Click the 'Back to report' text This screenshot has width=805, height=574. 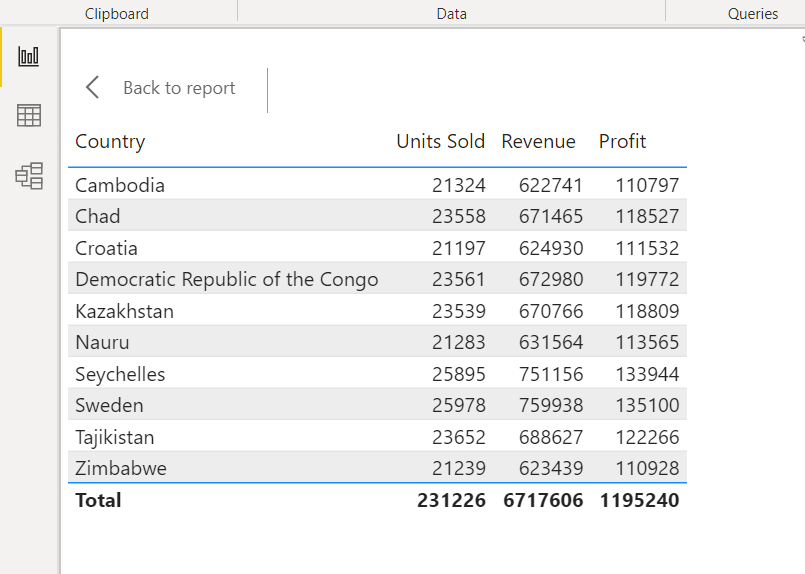(179, 88)
